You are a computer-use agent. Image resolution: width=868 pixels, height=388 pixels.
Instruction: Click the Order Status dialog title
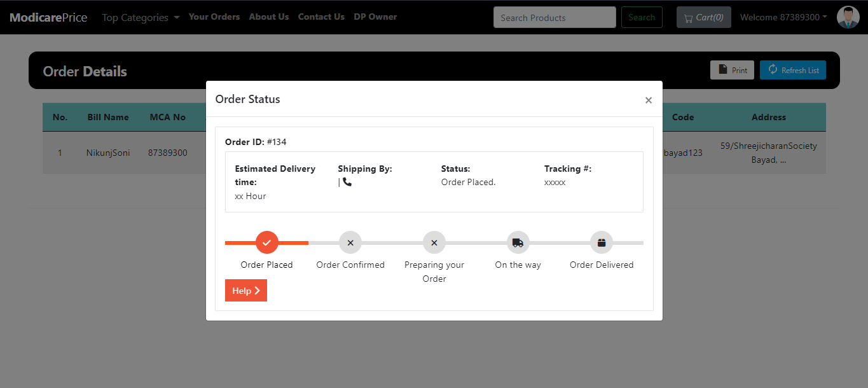(x=248, y=99)
